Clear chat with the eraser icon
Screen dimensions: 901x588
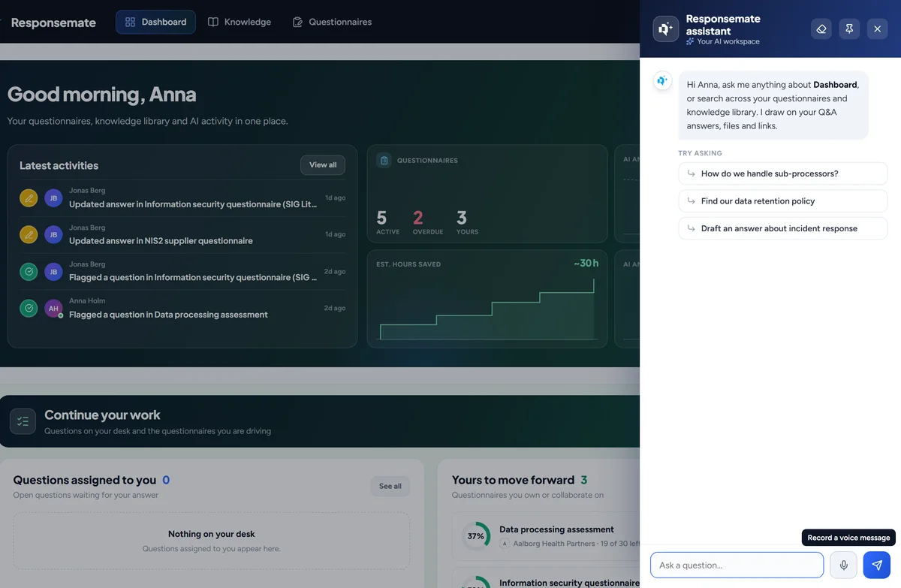(x=821, y=29)
